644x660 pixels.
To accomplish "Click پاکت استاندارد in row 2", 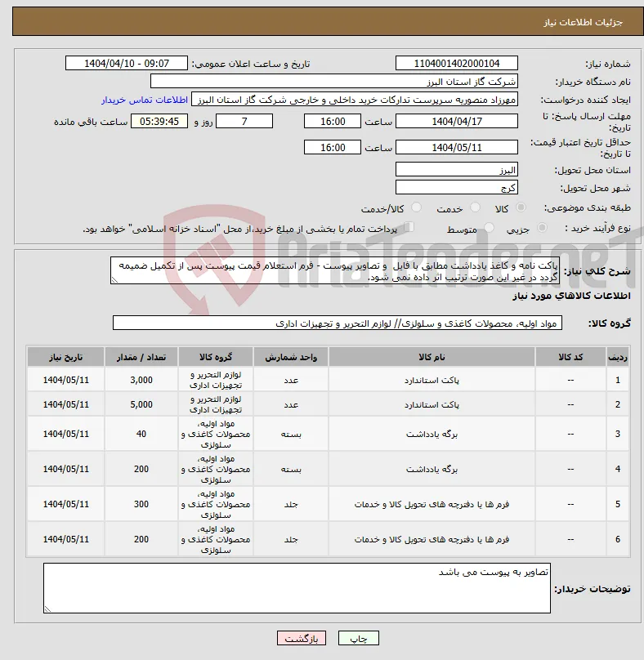I will (x=432, y=404).
